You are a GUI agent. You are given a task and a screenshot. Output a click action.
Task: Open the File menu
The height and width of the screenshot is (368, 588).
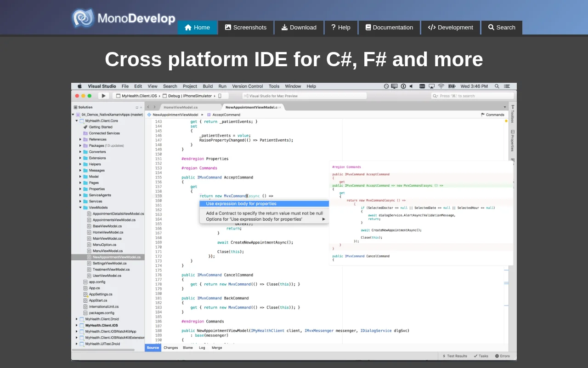click(125, 86)
